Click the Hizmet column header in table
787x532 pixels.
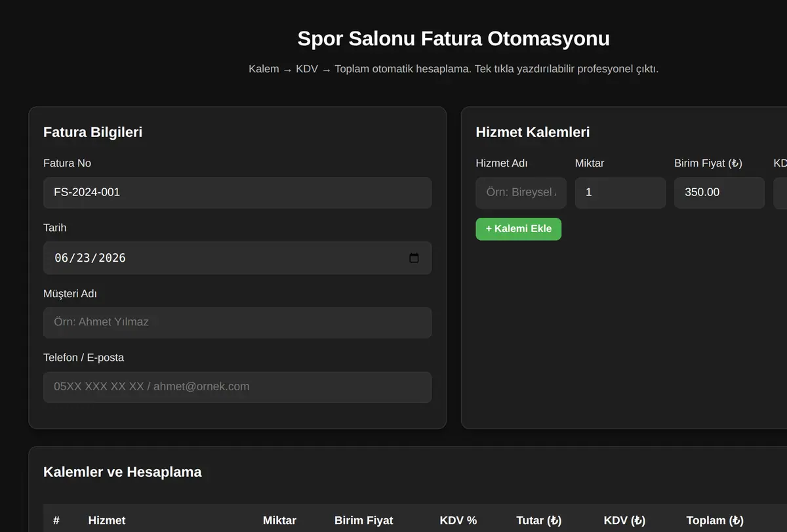click(x=107, y=520)
